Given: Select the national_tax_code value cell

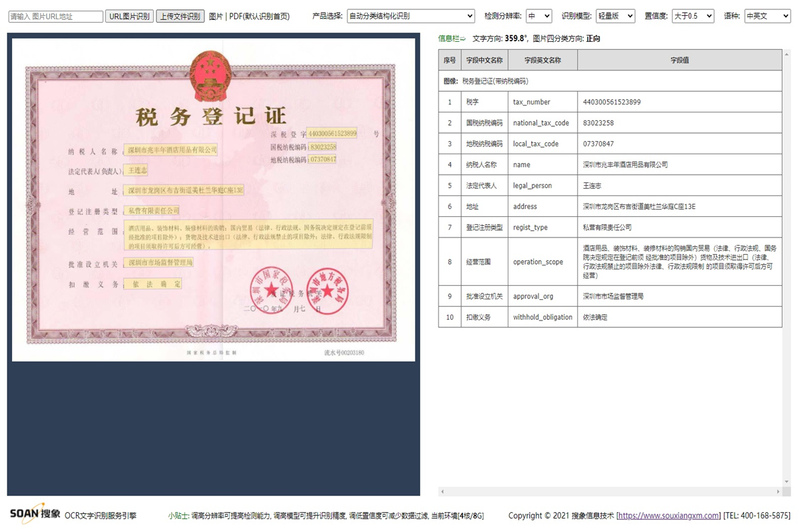Looking at the screenshot, I should (678, 122).
